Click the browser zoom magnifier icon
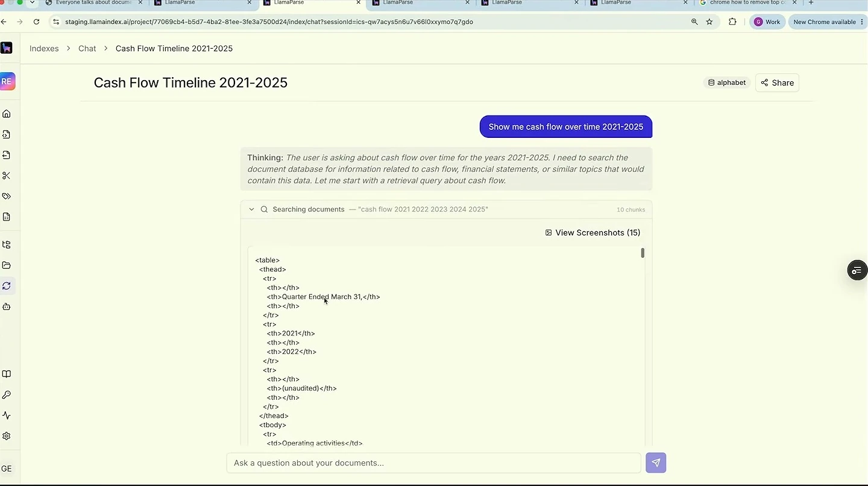This screenshot has width=868, height=486. [694, 22]
